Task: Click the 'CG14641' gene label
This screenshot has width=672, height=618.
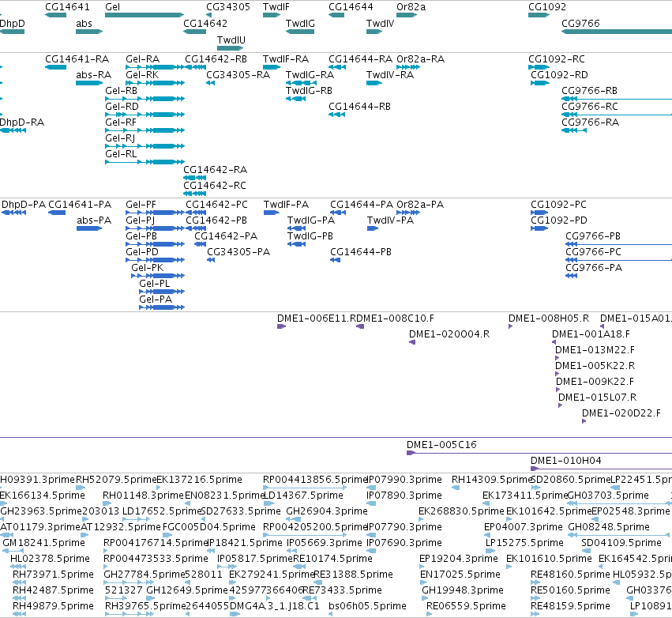Action: 67,7
